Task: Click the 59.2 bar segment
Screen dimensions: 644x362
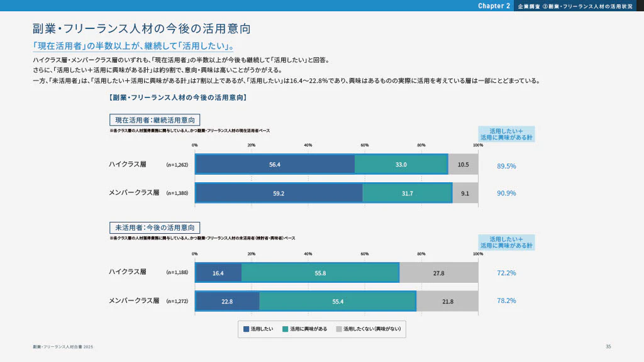Action: [279, 194]
